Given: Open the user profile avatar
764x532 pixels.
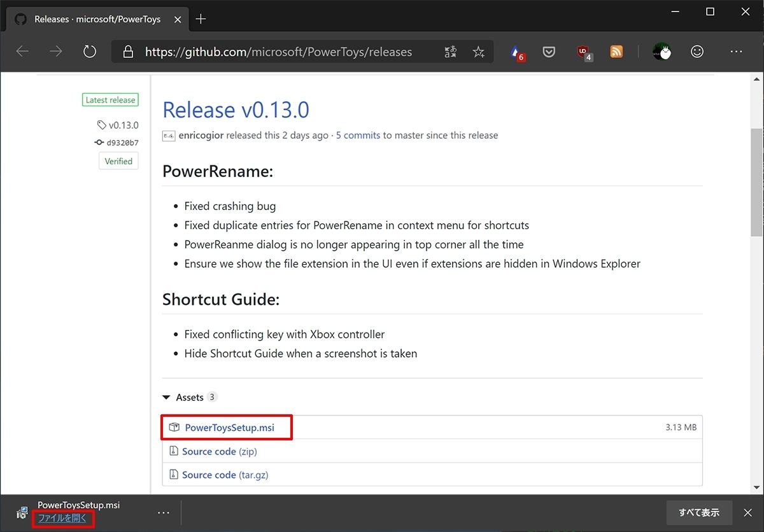Looking at the screenshot, I should point(662,52).
